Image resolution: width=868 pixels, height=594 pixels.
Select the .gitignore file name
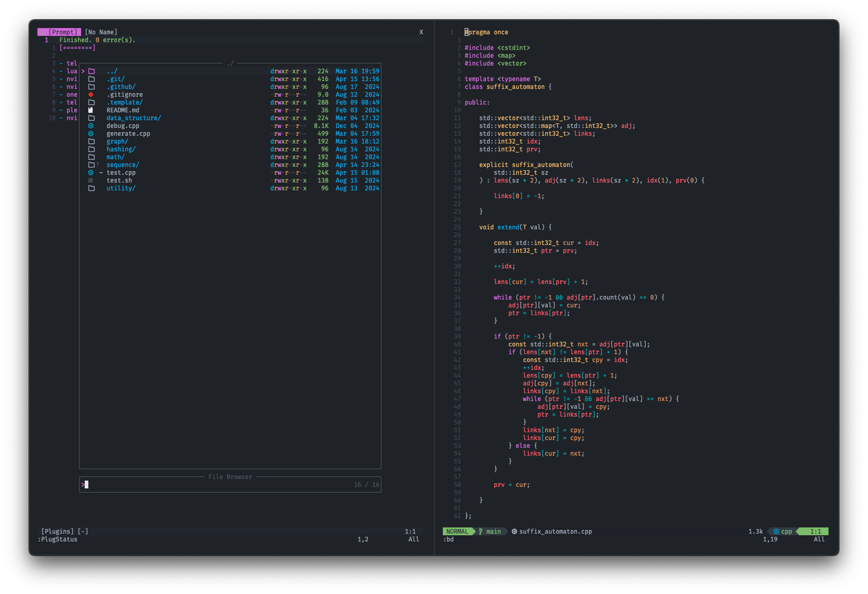[x=125, y=95]
